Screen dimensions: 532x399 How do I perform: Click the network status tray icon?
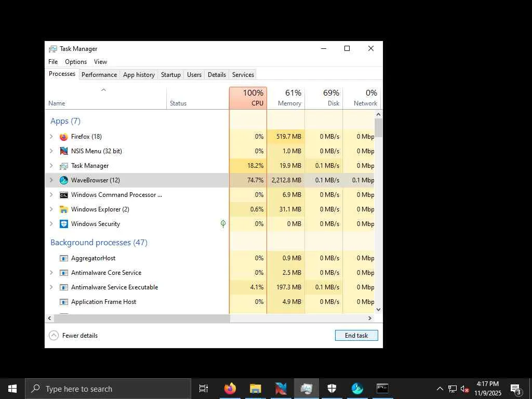(x=453, y=389)
